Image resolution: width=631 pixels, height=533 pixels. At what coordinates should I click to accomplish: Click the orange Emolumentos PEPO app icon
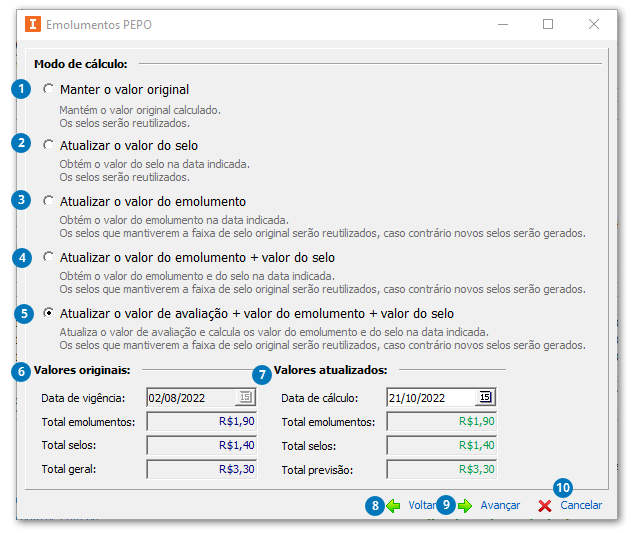click(x=33, y=24)
